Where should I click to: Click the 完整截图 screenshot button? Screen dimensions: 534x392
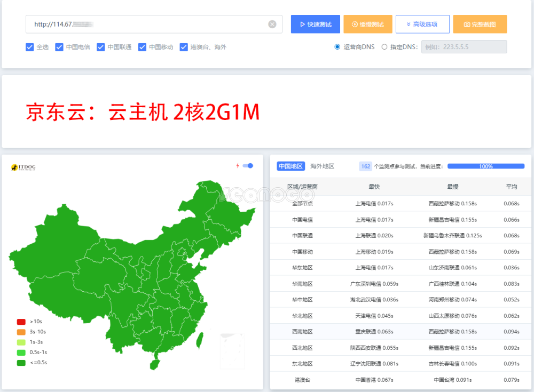(x=480, y=24)
